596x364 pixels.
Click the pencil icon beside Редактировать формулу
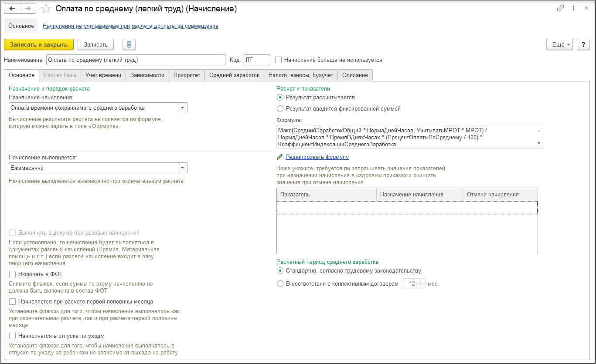tap(280, 157)
